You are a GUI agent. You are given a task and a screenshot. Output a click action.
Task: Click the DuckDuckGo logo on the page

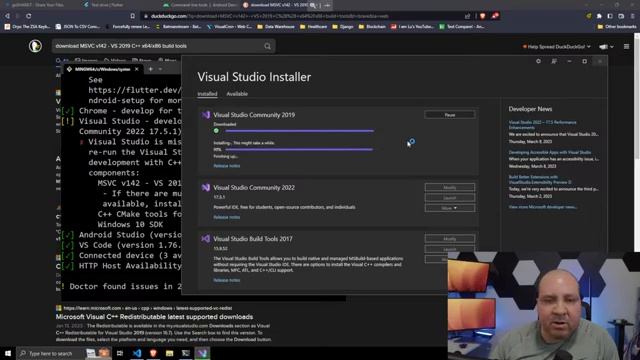click(x=35, y=46)
